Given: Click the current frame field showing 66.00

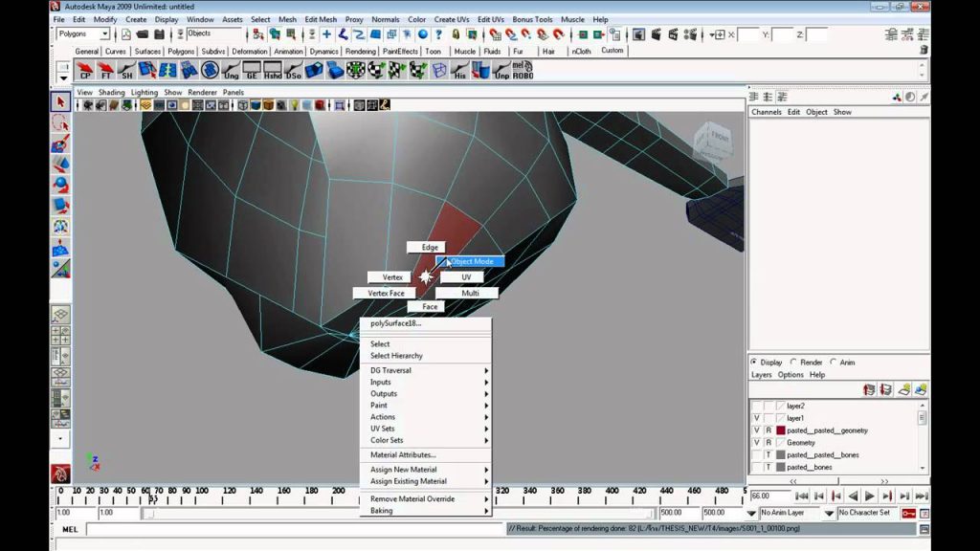Looking at the screenshot, I should (x=770, y=496).
